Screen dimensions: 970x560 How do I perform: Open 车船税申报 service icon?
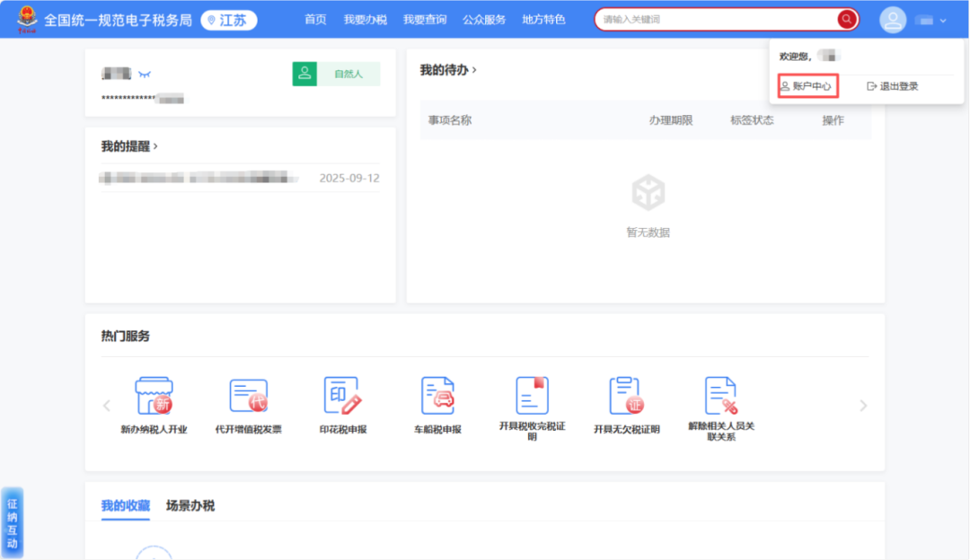click(x=437, y=396)
